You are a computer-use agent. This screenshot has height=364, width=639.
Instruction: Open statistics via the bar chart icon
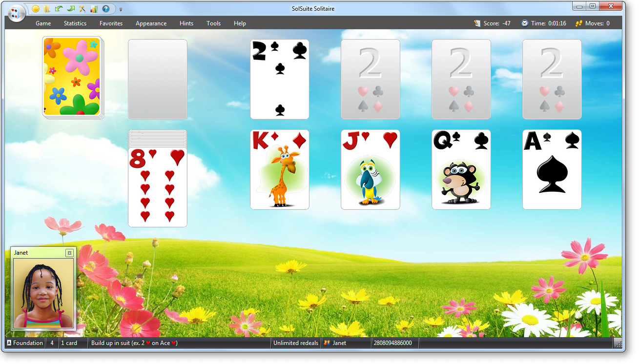click(x=93, y=9)
